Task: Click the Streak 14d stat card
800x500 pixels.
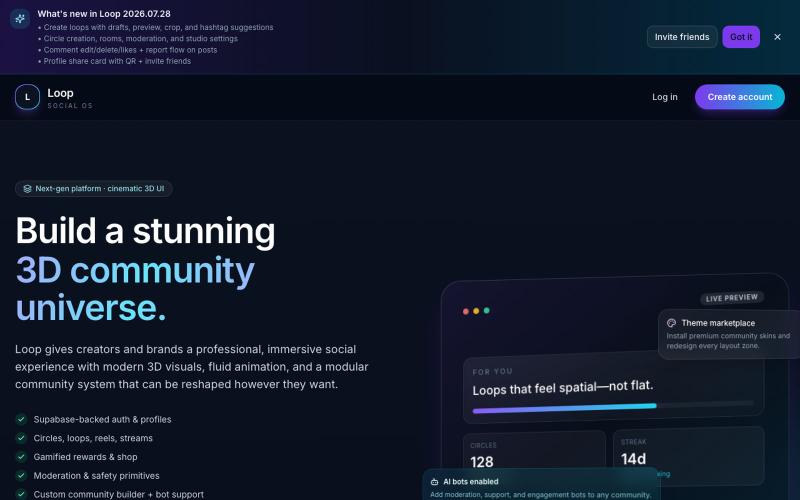Action: click(x=688, y=455)
